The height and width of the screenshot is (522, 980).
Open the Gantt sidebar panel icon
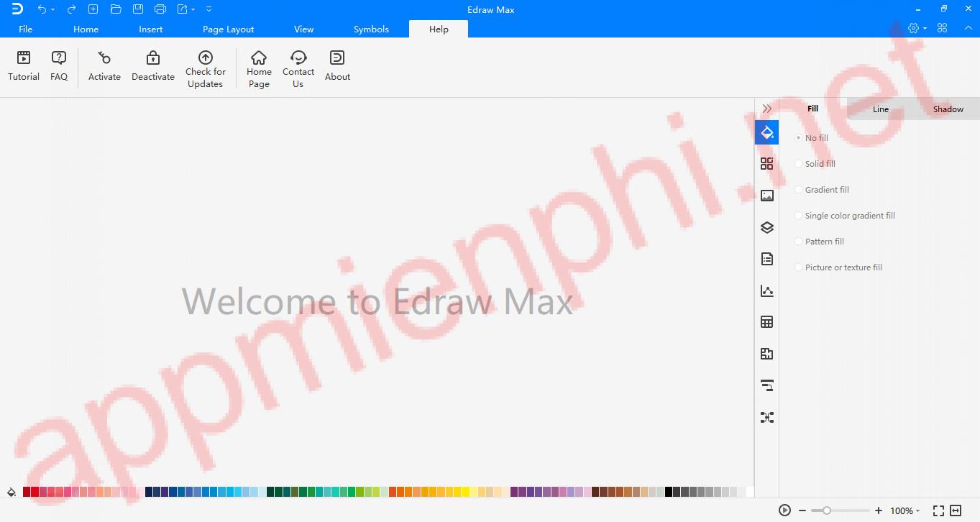[x=766, y=385]
